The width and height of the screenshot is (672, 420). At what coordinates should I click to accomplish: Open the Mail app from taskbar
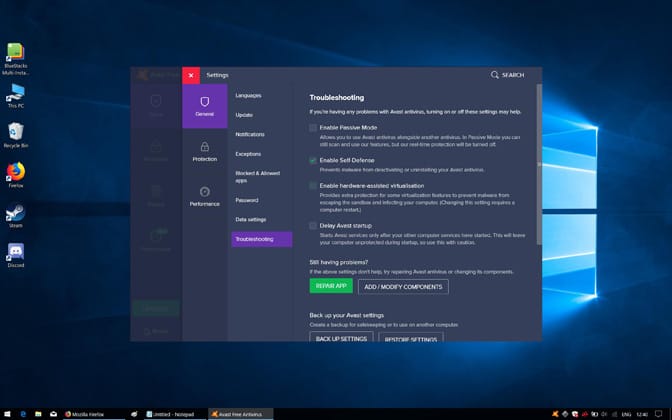[x=54, y=414]
